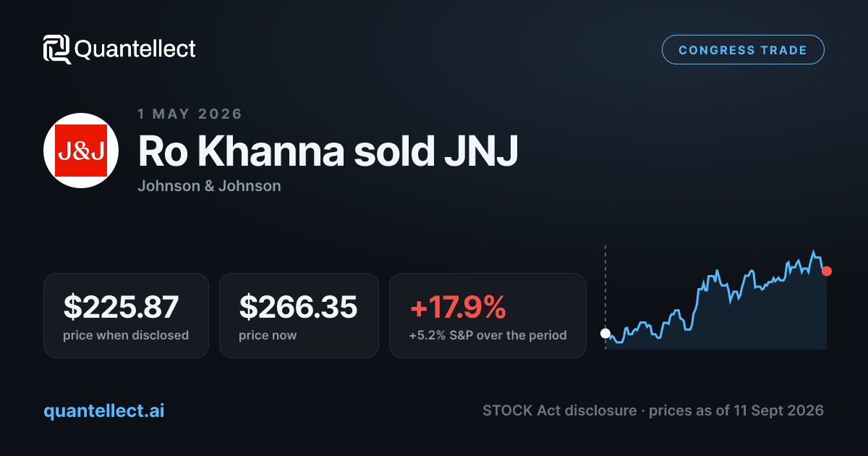This screenshot has width=868, height=456.
Task: Click the price when disclosed caption
Action: [126, 335]
